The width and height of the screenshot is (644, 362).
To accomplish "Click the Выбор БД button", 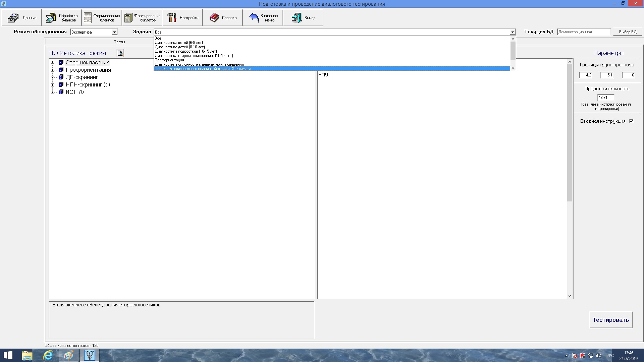I will [628, 32].
